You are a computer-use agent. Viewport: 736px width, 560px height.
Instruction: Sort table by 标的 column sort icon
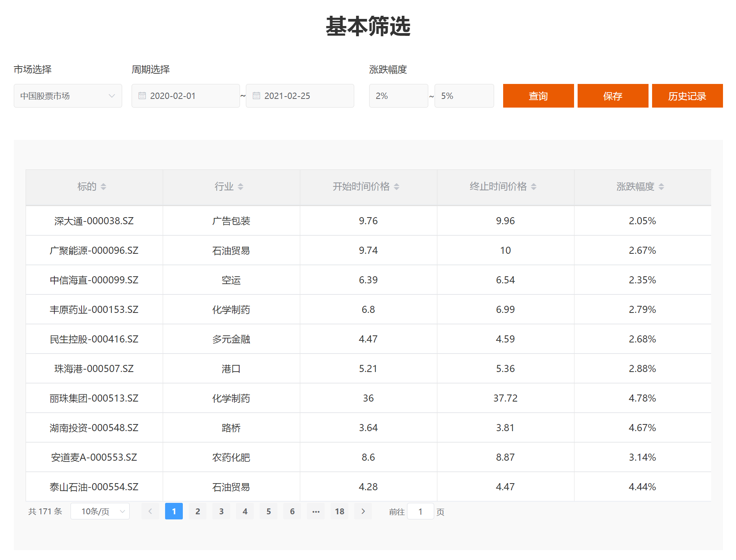(x=103, y=187)
